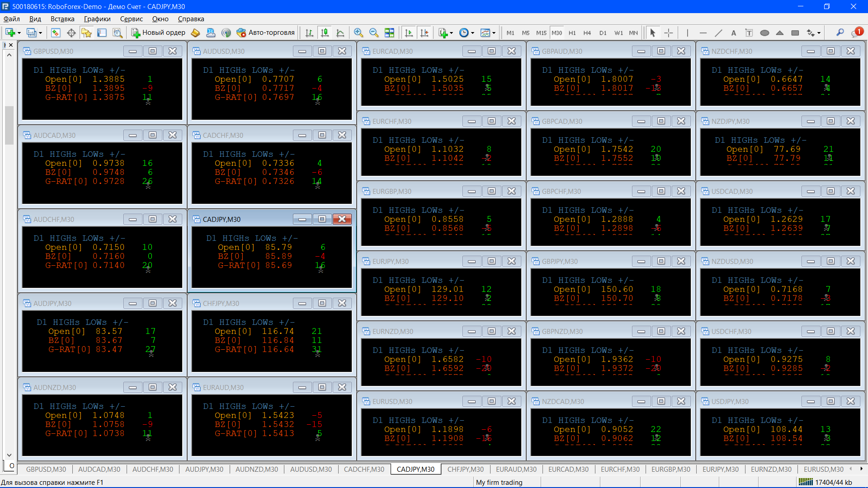868x488 pixels.
Task: Click the left panel vertical scrollbar thumb
Action: click(9, 125)
